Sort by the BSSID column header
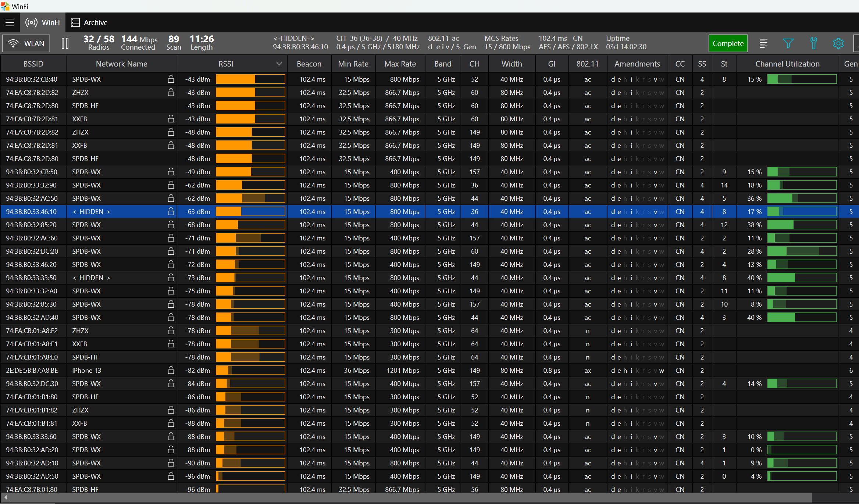Image resolution: width=859 pixels, height=504 pixels. coord(33,64)
